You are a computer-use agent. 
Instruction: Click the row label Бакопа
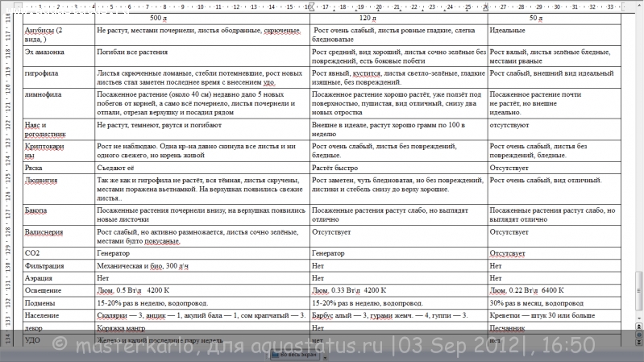[x=35, y=210]
